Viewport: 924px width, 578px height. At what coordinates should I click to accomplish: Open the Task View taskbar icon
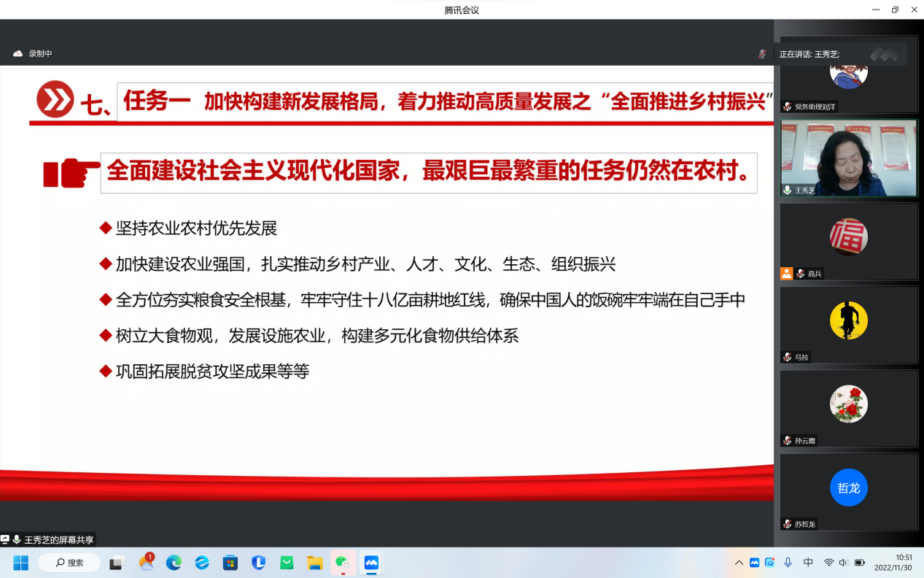pyautogui.click(x=117, y=563)
